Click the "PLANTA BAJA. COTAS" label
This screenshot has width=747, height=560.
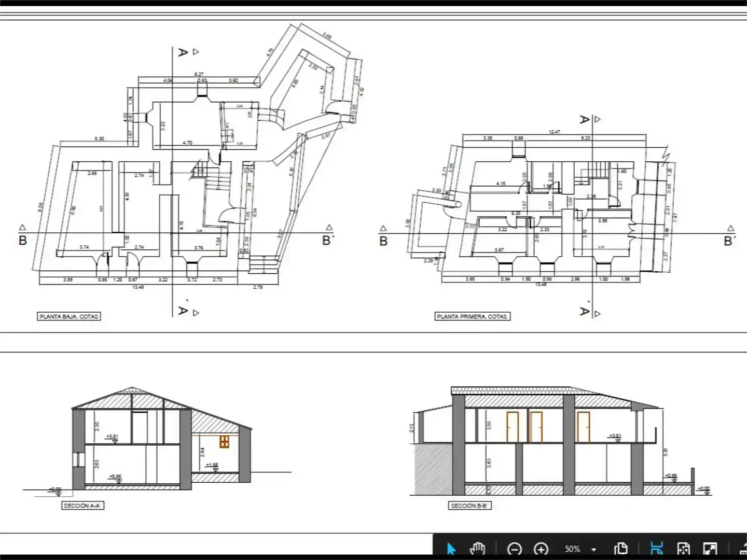[69, 316]
